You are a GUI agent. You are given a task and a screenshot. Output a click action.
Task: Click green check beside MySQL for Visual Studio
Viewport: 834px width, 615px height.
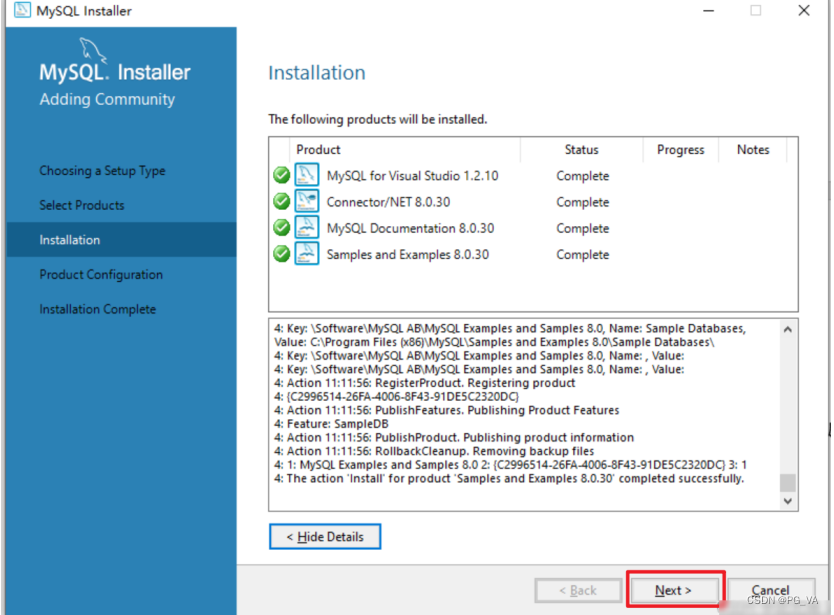tap(281, 175)
